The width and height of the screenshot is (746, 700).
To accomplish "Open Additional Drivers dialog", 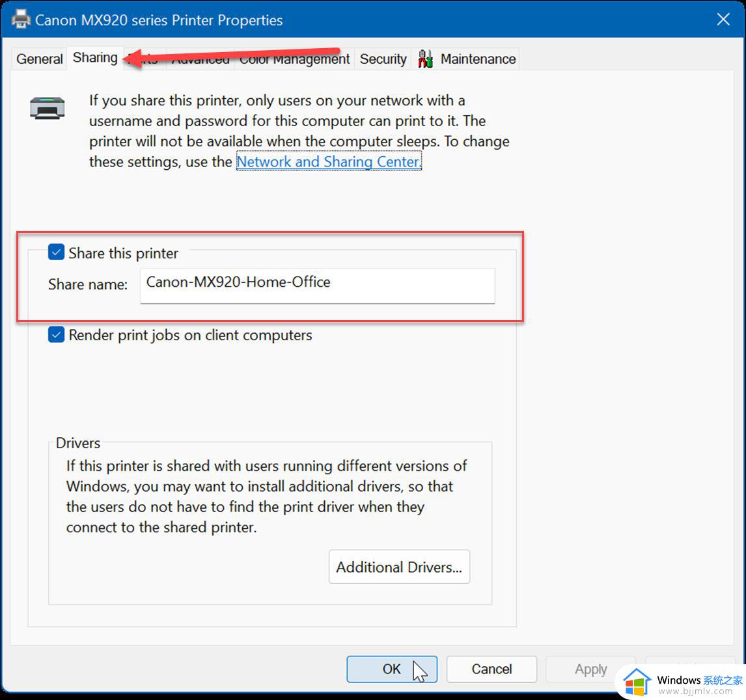I will tap(399, 567).
